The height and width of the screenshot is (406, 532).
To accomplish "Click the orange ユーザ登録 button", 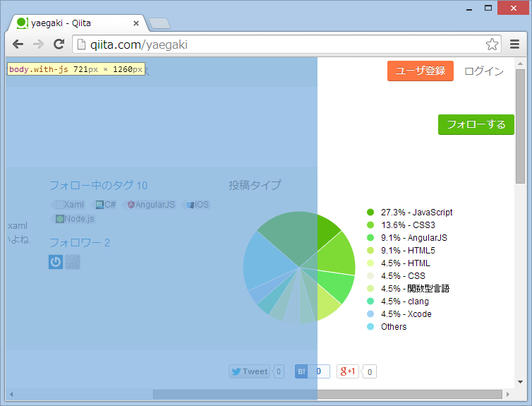I will click(x=421, y=71).
